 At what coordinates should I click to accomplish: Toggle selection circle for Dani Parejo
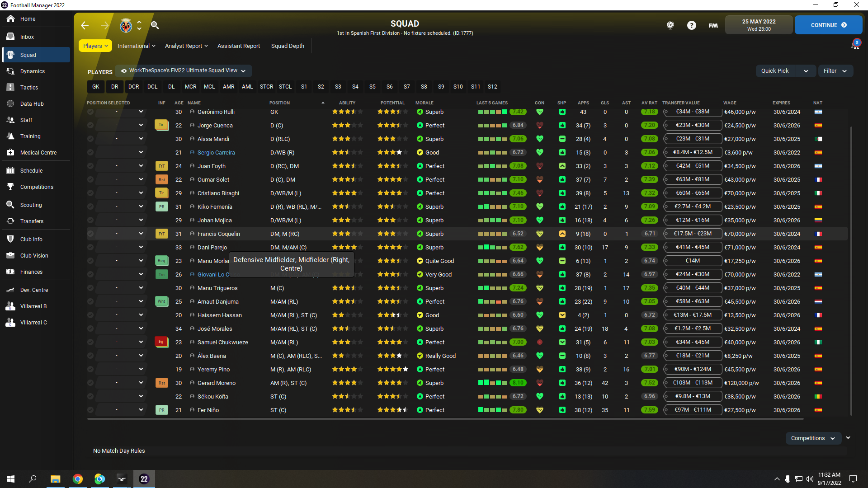[x=90, y=248]
